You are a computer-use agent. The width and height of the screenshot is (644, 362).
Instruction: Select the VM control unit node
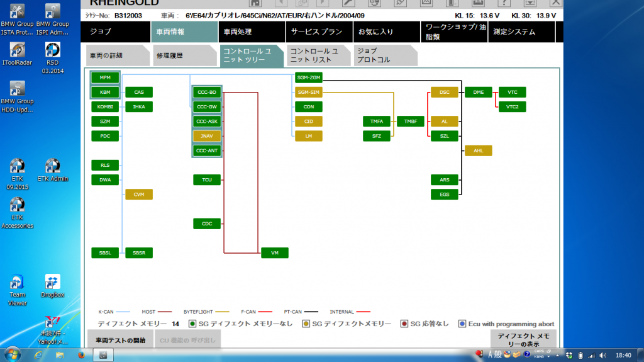tap(275, 252)
